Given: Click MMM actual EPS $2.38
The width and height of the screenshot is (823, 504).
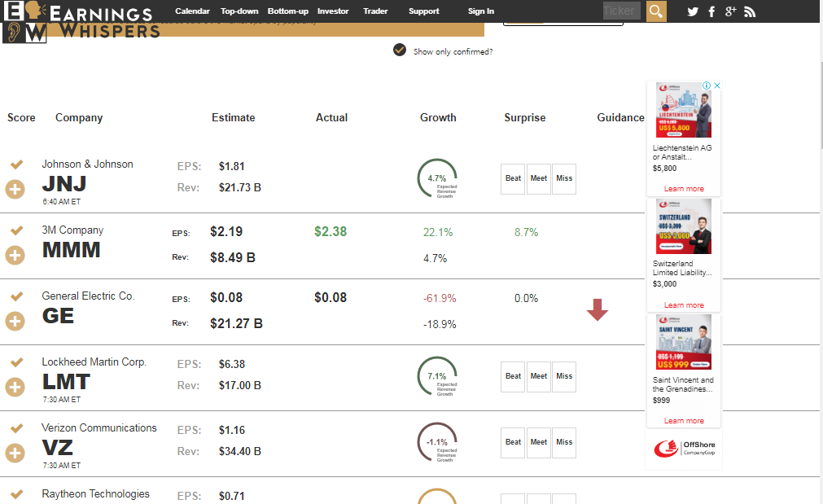Looking at the screenshot, I should coord(331,231).
